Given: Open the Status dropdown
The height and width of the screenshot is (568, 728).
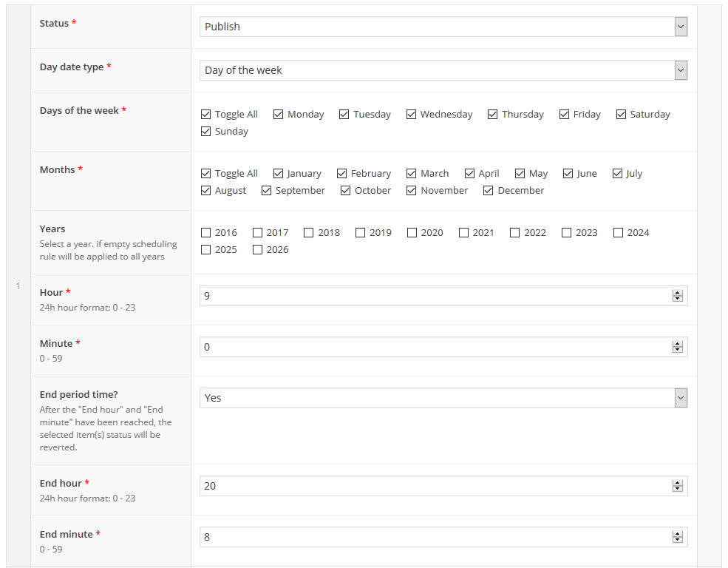Looking at the screenshot, I should 443,27.
